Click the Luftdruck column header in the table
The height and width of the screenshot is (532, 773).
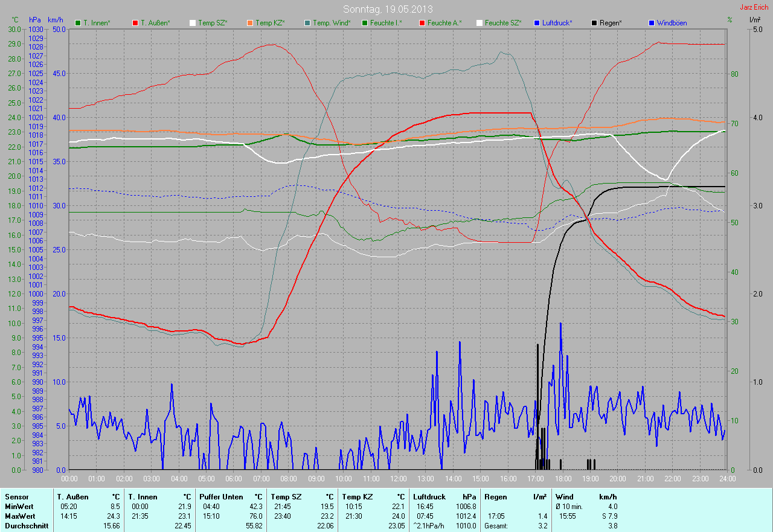429,497
